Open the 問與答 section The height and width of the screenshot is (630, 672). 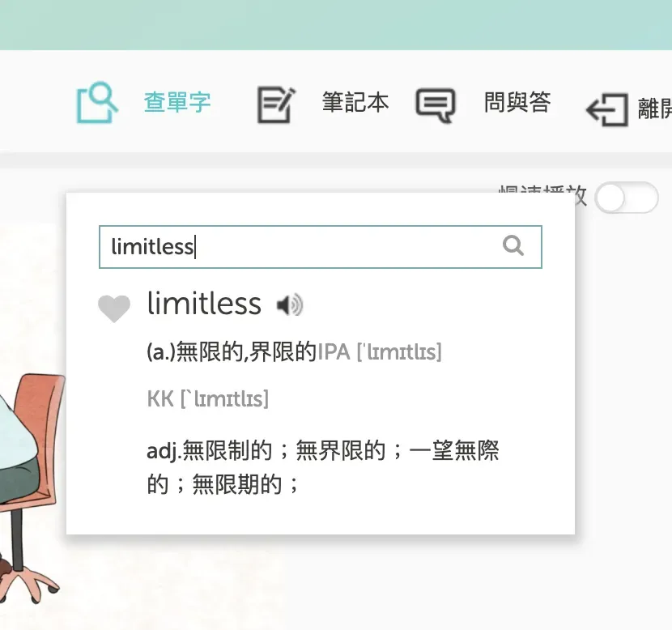(517, 102)
